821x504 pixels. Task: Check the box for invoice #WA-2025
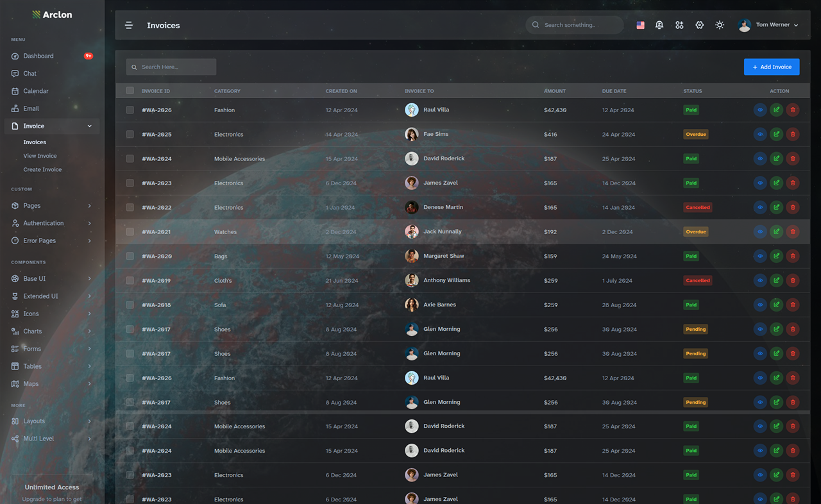pyautogui.click(x=130, y=134)
